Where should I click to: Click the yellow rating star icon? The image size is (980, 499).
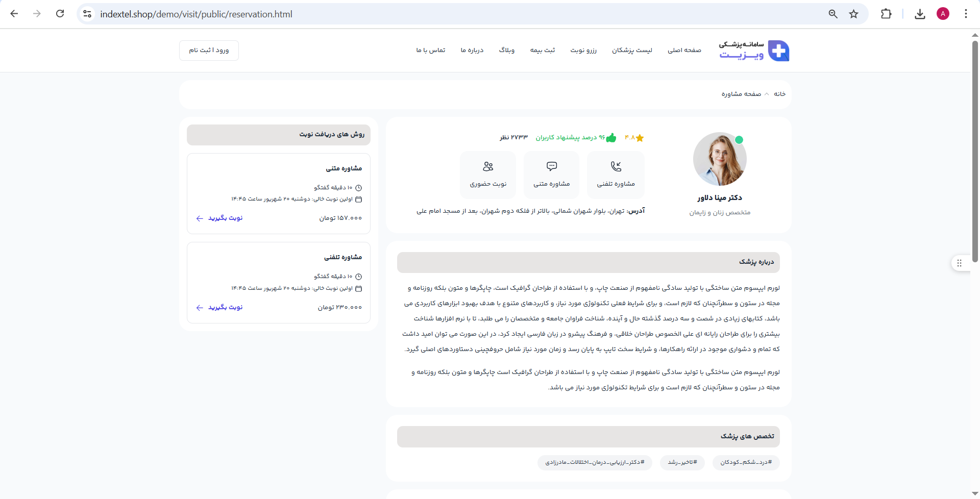[x=640, y=138]
